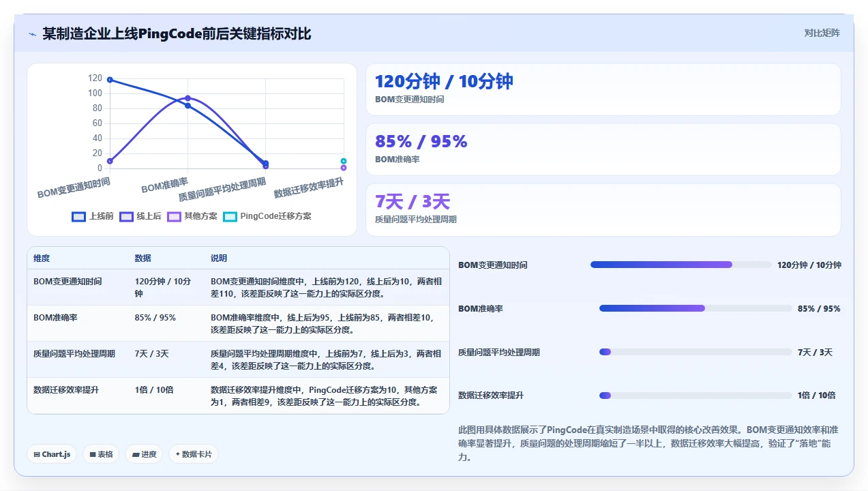
Task: Click the lightning icon beside the title
Action: pos(33,34)
